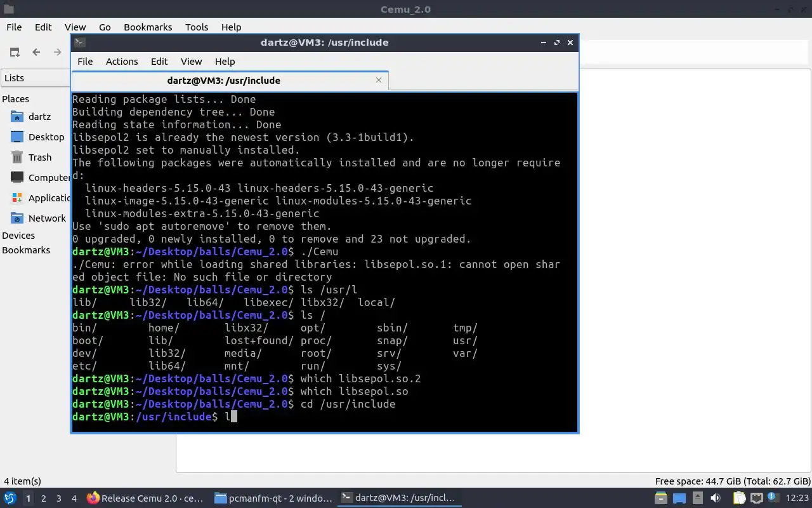Switch to workspace 1 in the pager
The width and height of the screenshot is (812, 508).
coord(28,498)
